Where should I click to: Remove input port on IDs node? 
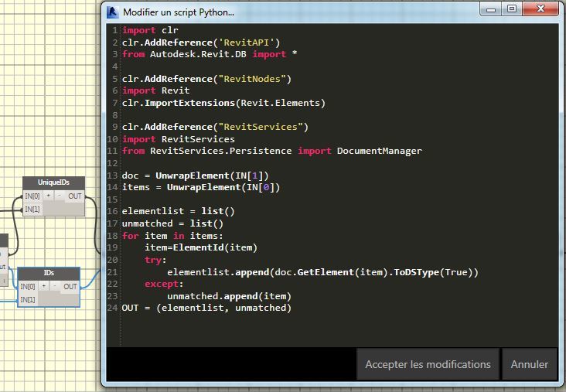tap(54, 286)
